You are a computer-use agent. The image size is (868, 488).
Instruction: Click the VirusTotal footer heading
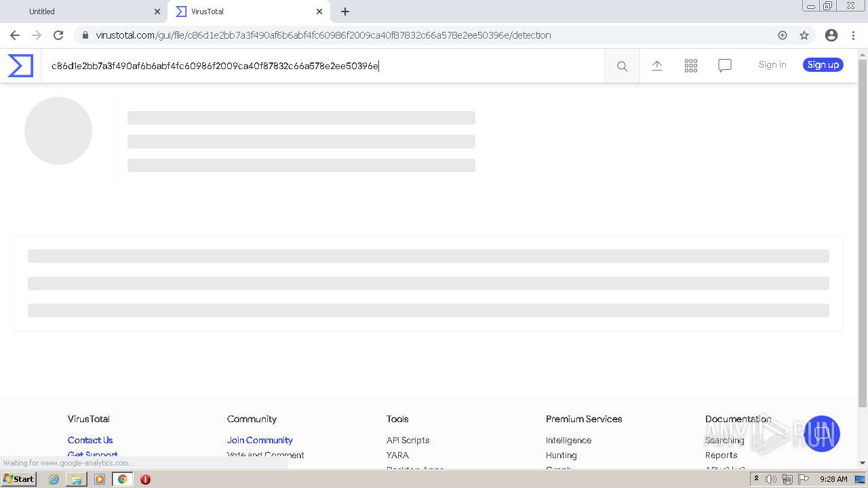tap(89, 419)
